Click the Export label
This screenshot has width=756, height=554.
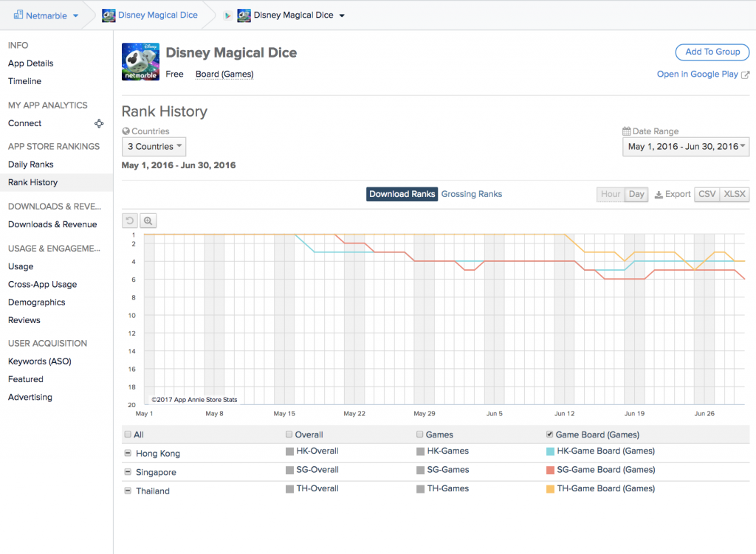click(678, 194)
